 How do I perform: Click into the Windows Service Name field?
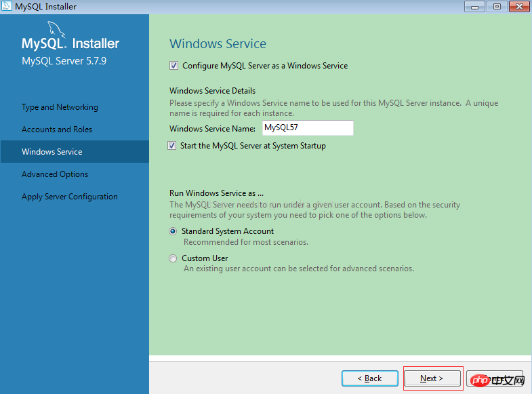[x=308, y=128]
